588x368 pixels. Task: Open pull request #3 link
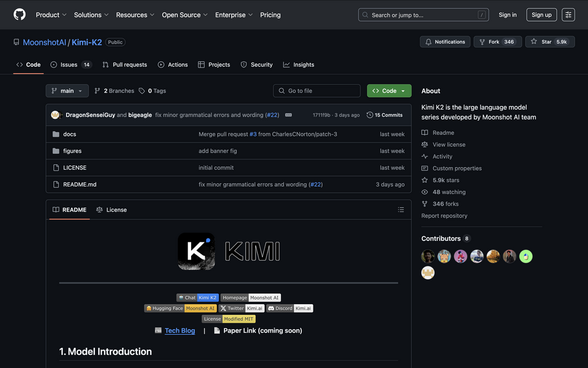[x=253, y=134]
